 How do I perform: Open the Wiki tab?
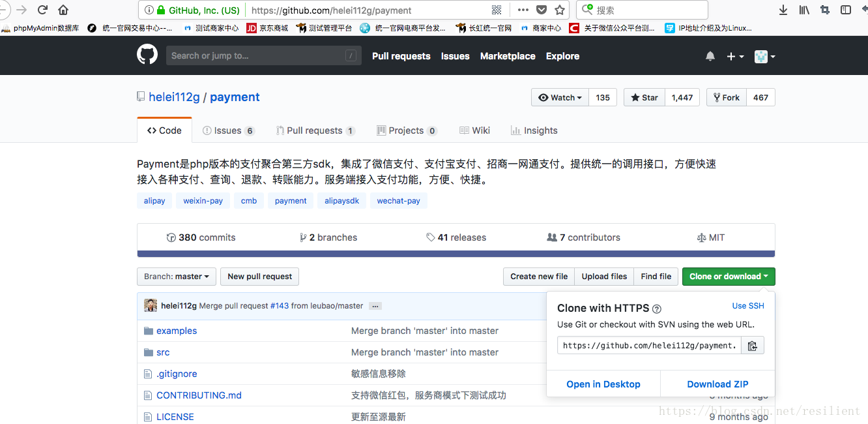tap(474, 130)
